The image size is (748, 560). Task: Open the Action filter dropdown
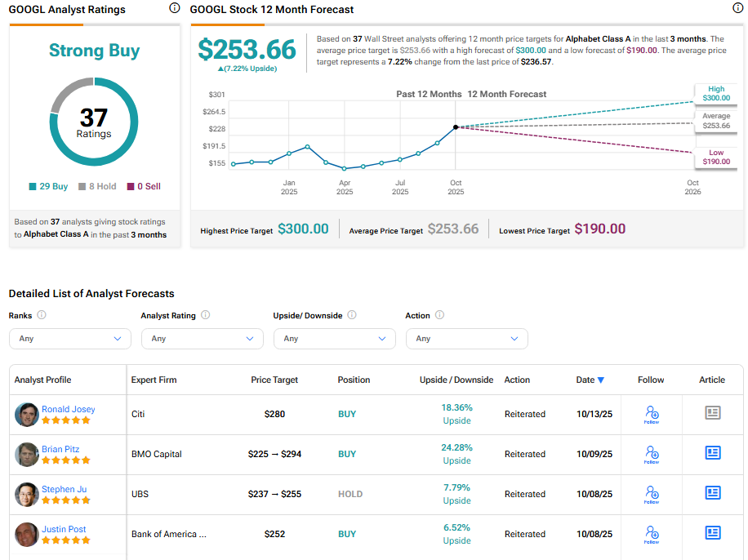point(466,338)
